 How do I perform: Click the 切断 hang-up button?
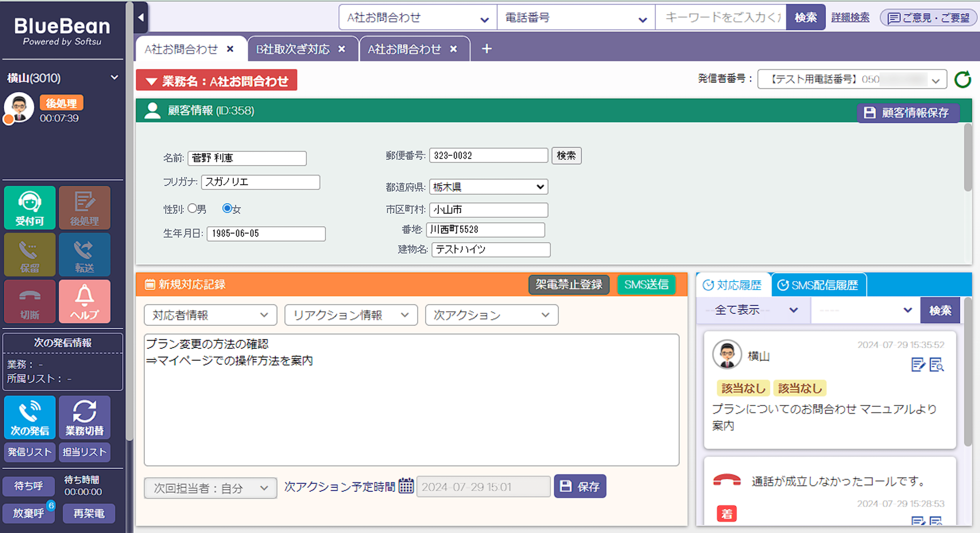point(30,302)
